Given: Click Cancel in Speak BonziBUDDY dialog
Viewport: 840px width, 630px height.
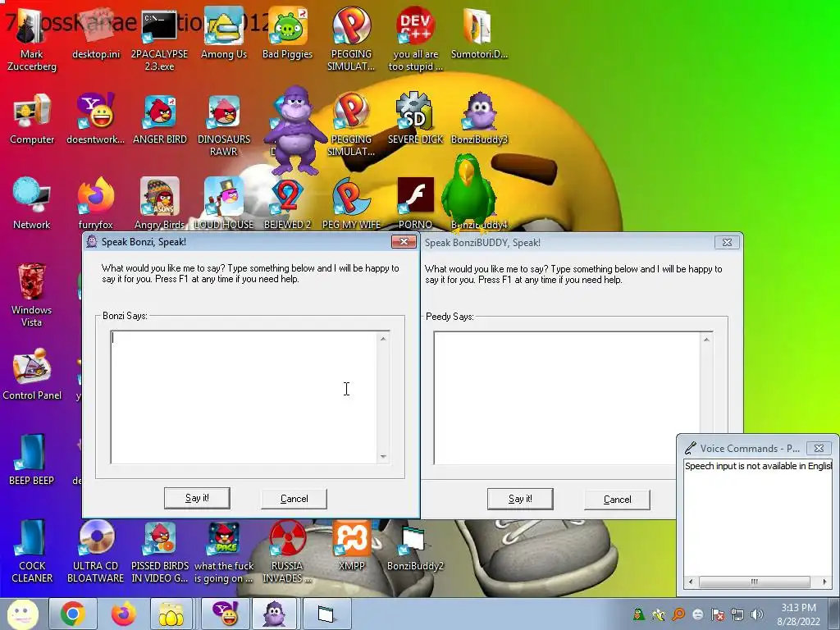Looking at the screenshot, I should tap(617, 500).
